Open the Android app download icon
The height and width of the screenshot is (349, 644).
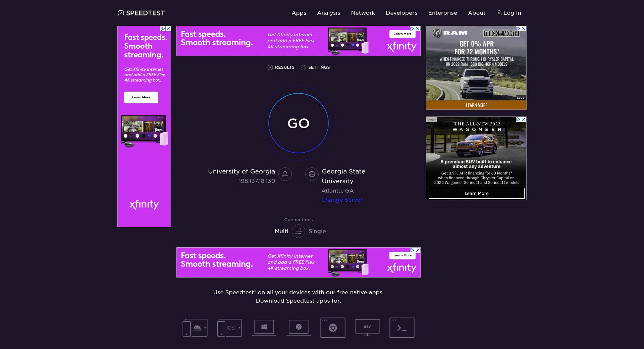click(195, 328)
